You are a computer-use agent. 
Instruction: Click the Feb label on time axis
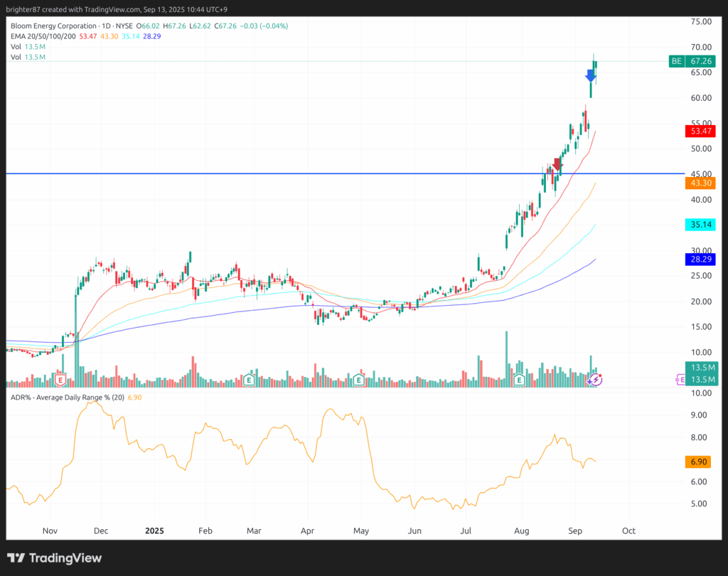[205, 531]
